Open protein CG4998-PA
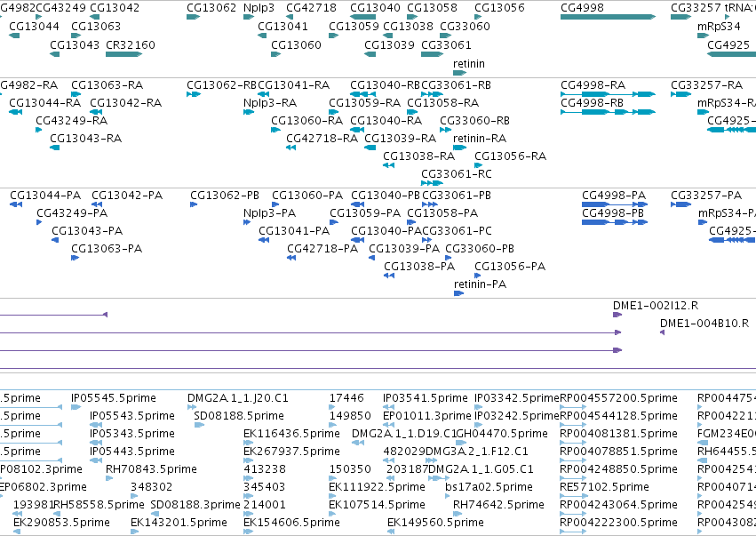This screenshot has height=536, width=756. point(614,196)
